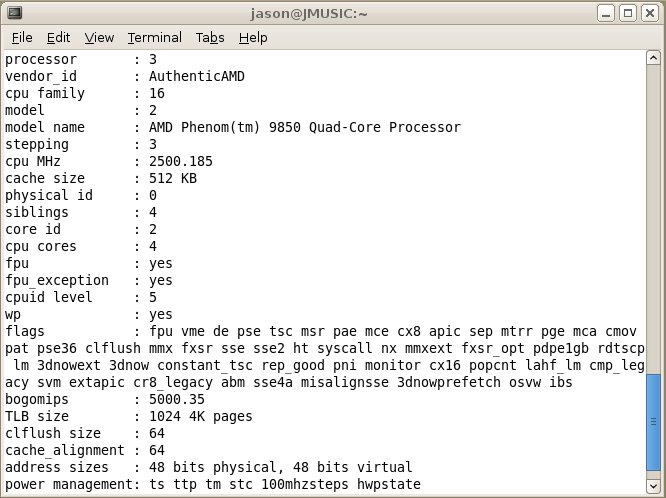The width and height of the screenshot is (666, 498).
Task: Click the power flag 100mhzsteps
Action: pos(305,484)
